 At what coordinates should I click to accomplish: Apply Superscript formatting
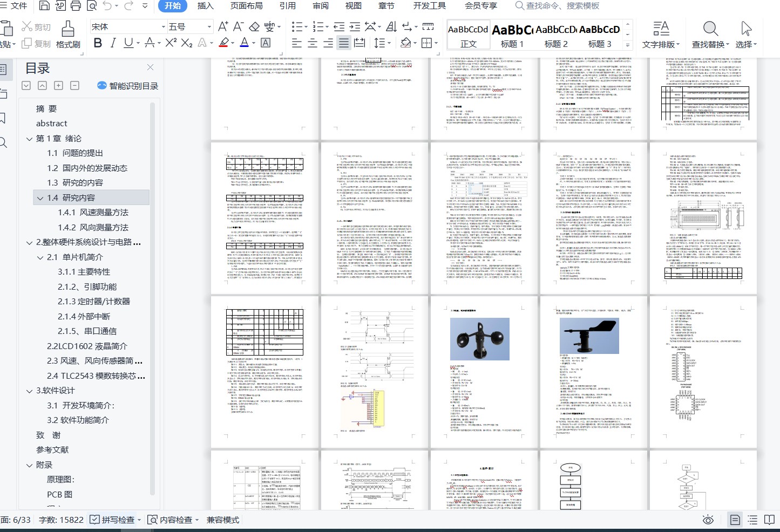(x=171, y=43)
